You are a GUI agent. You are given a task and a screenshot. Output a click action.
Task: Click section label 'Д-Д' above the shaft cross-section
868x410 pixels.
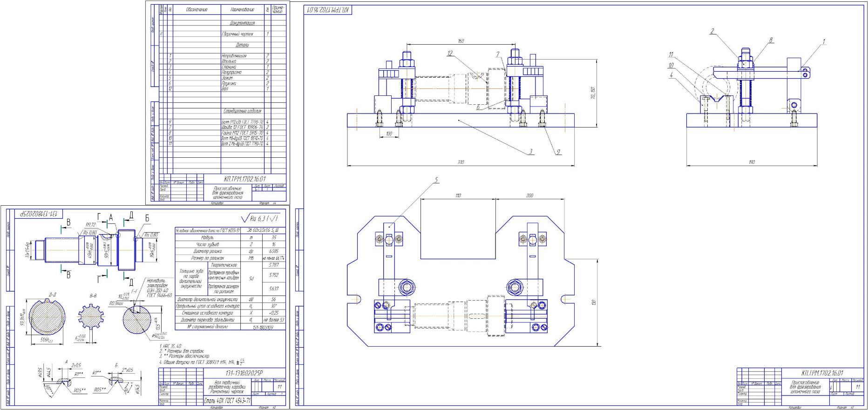(x=53, y=295)
